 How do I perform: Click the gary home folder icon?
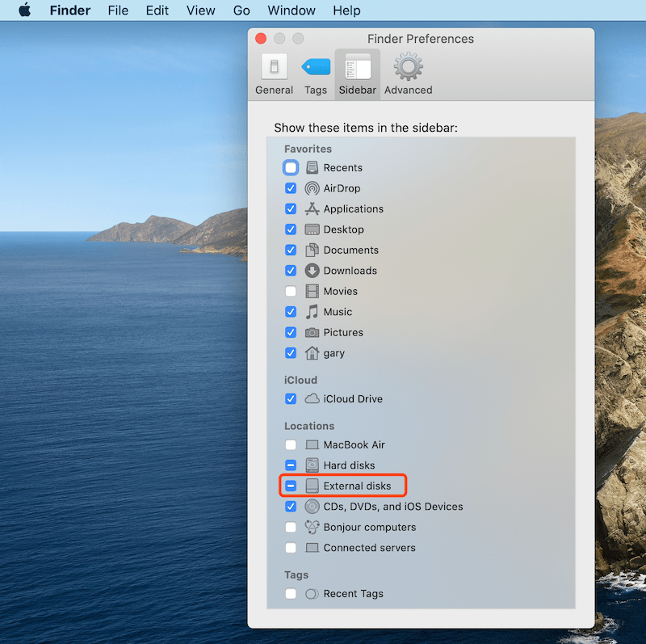coord(312,353)
